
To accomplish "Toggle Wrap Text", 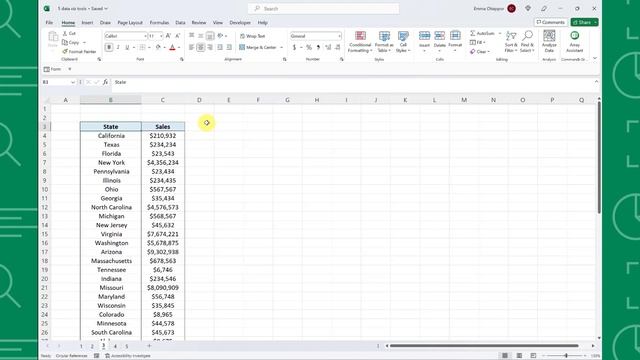I will click(252, 36).
